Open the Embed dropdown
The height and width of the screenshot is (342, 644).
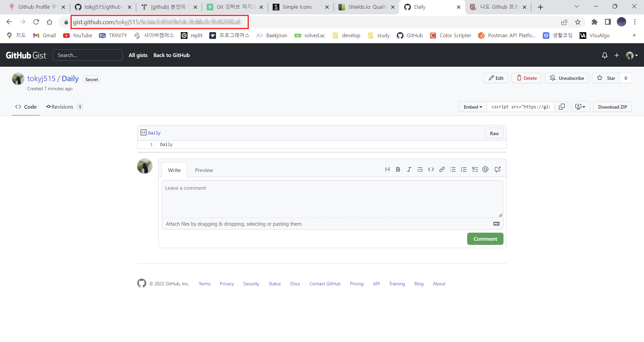(473, 107)
